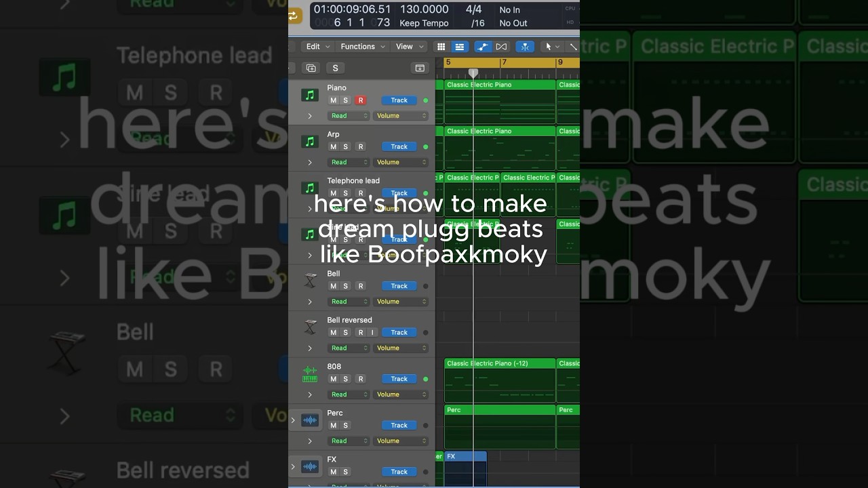This screenshot has width=868, height=488.
Task: Open the Bell Volume parameter dropdown
Action: point(401,302)
